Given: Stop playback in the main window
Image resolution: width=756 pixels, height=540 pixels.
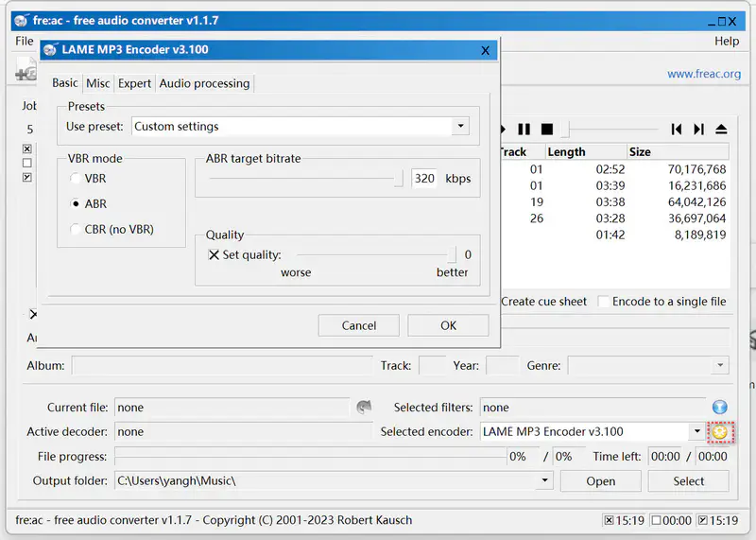Looking at the screenshot, I should coord(547,130).
